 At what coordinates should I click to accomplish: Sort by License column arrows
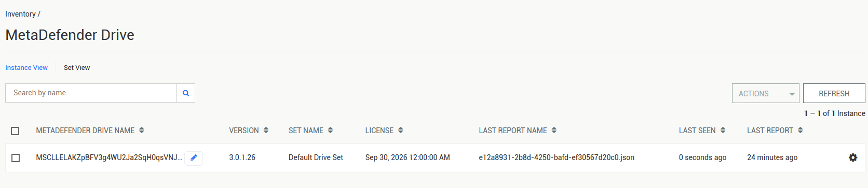pos(400,131)
